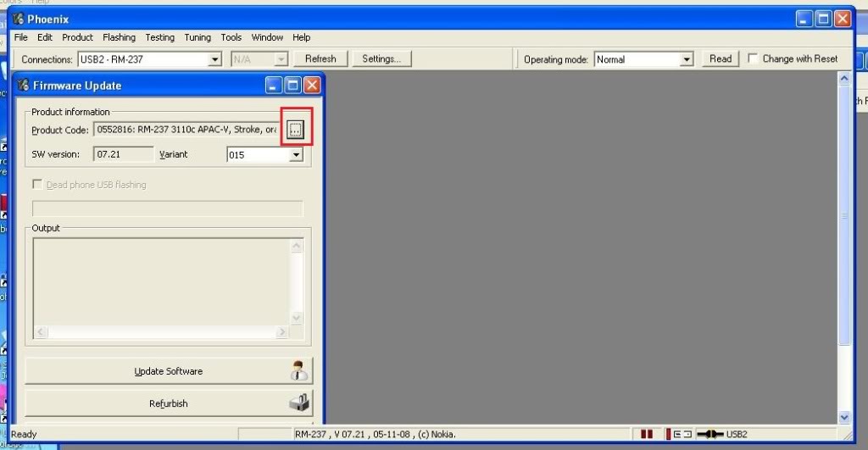Image resolution: width=868 pixels, height=450 pixels.
Task: Open the Tuning menu
Action: (x=198, y=37)
